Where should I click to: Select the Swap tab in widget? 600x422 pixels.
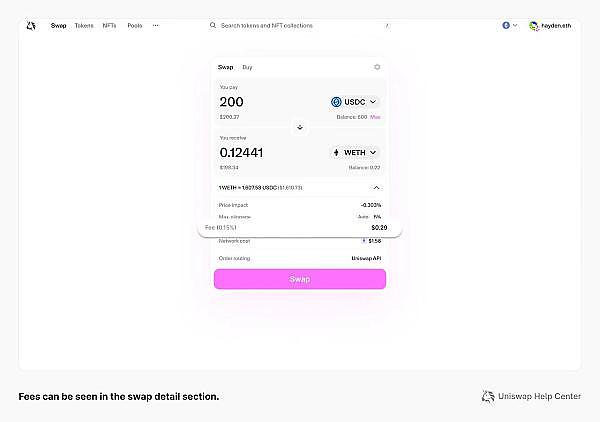tap(225, 67)
